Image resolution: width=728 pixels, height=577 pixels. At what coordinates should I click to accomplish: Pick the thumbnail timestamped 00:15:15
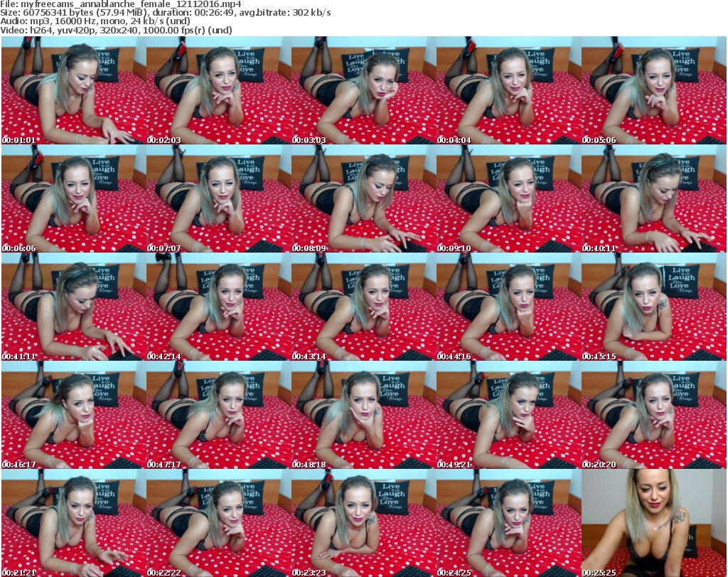[x=653, y=307]
